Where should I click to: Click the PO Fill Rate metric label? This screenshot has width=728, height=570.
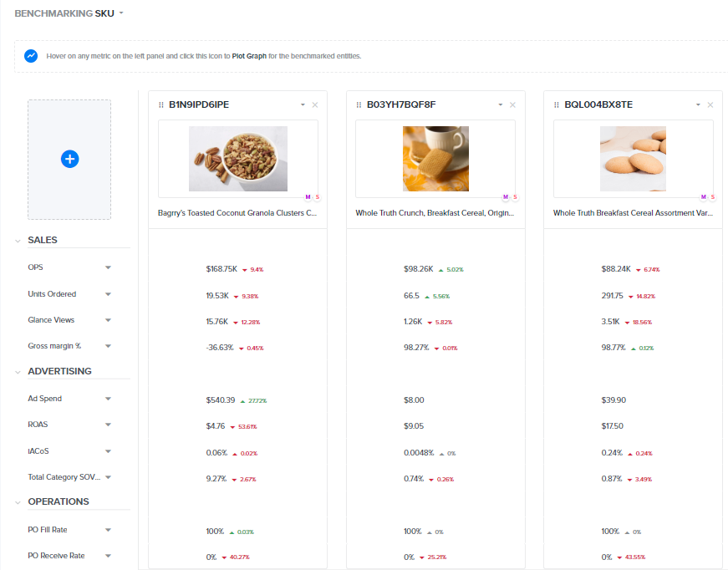pyautogui.click(x=48, y=530)
